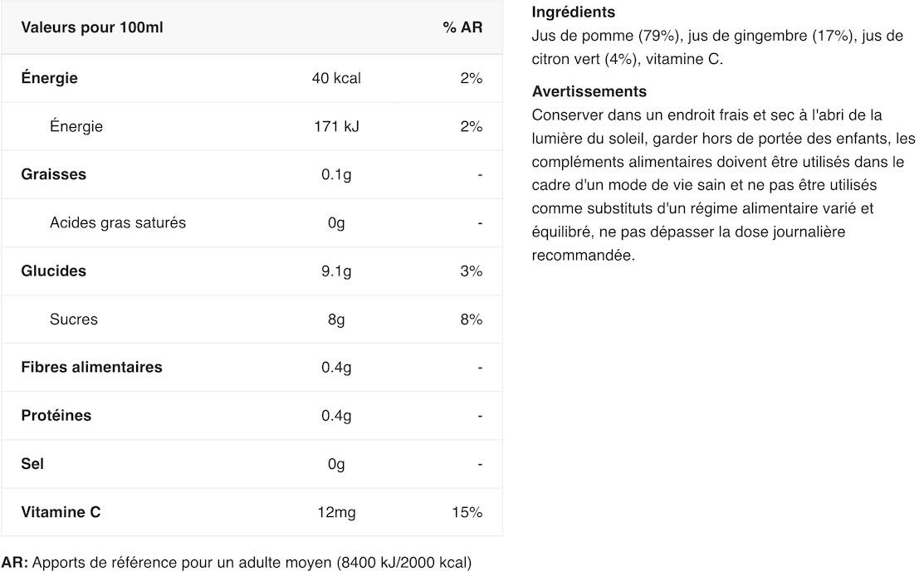Click the '171 kJ' energy value
924x581 pixels.
336,126
